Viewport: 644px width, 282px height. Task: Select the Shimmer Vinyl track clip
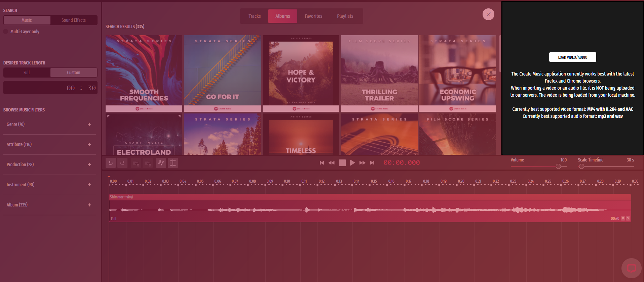coord(370,208)
